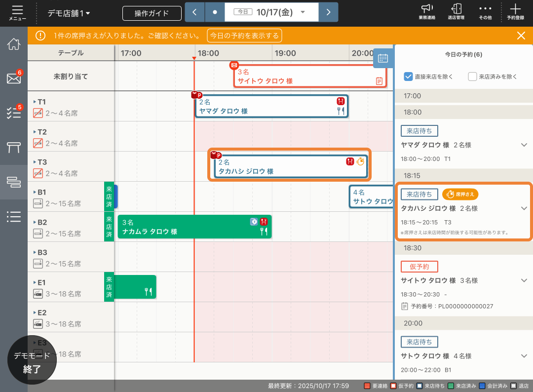Open 退店管理 door icon
533x392 pixels.
tap(456, 12)
